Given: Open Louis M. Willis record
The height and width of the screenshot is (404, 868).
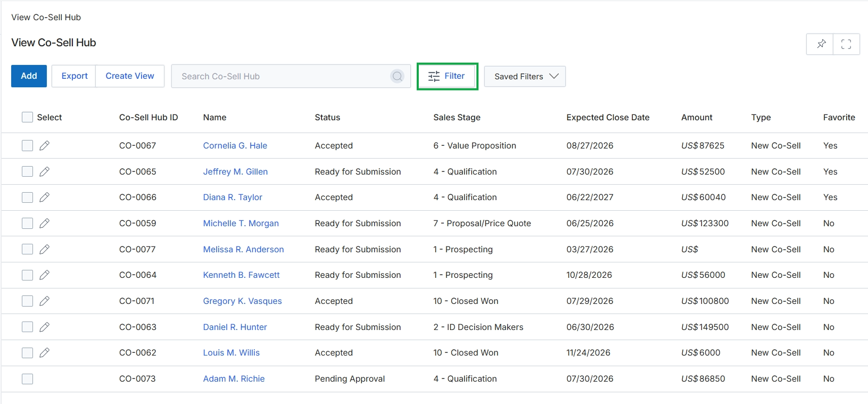Looking at the screenshot, I should tap(232, 352).
